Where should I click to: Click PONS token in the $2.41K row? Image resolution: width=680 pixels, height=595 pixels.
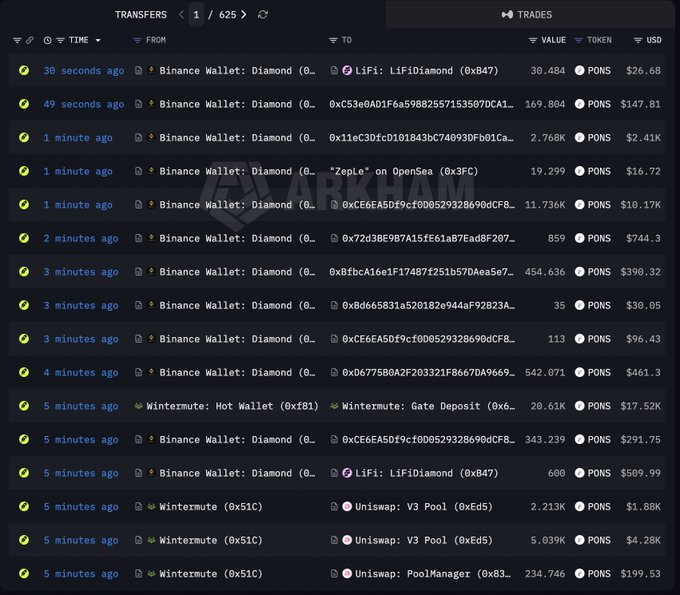click(x=592, y=138)
